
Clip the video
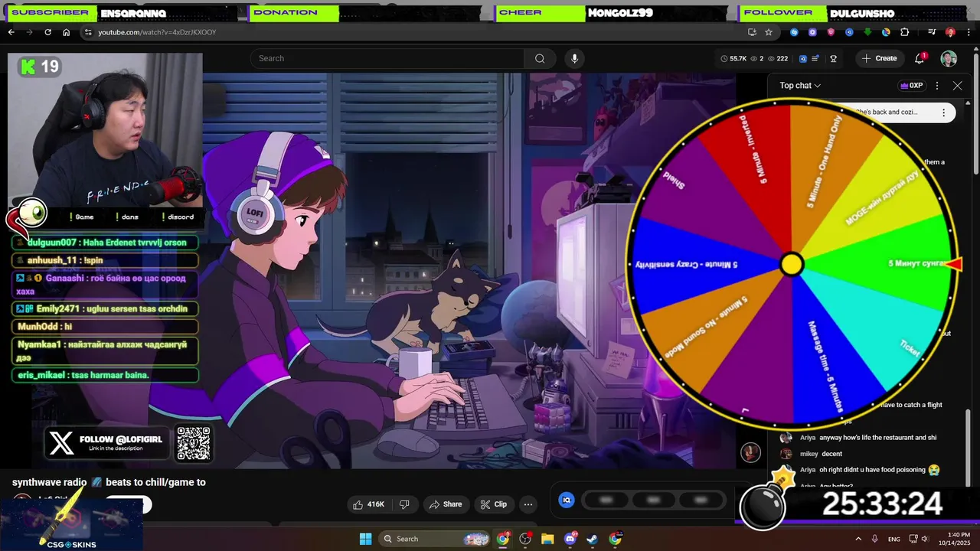[x=494, y=504]
